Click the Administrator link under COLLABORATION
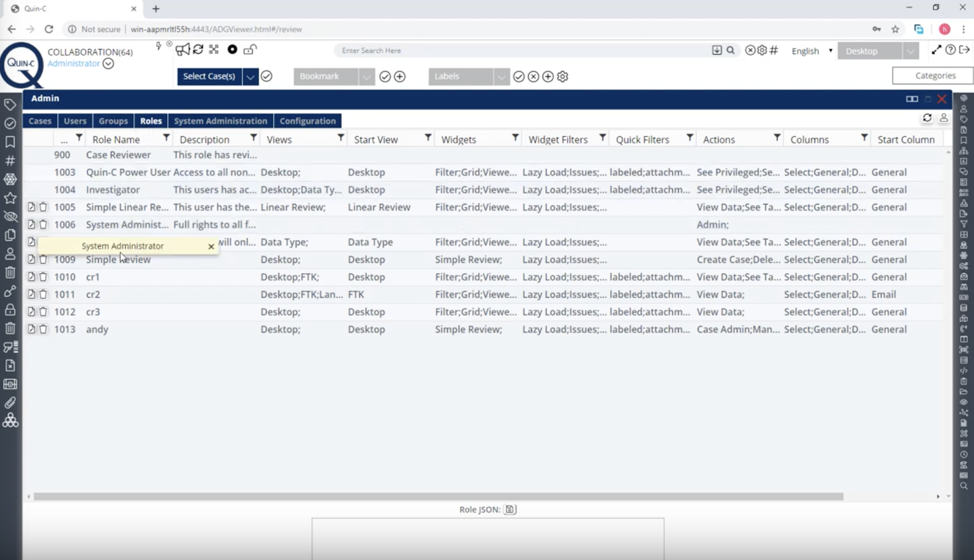Screen dimensions: 974x560 click(73, 63)
